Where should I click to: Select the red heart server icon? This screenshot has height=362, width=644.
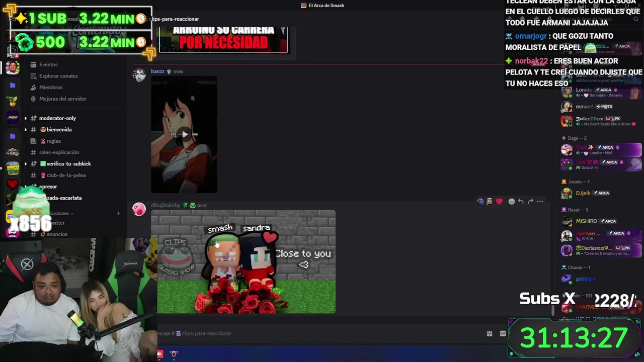[13, 184]
